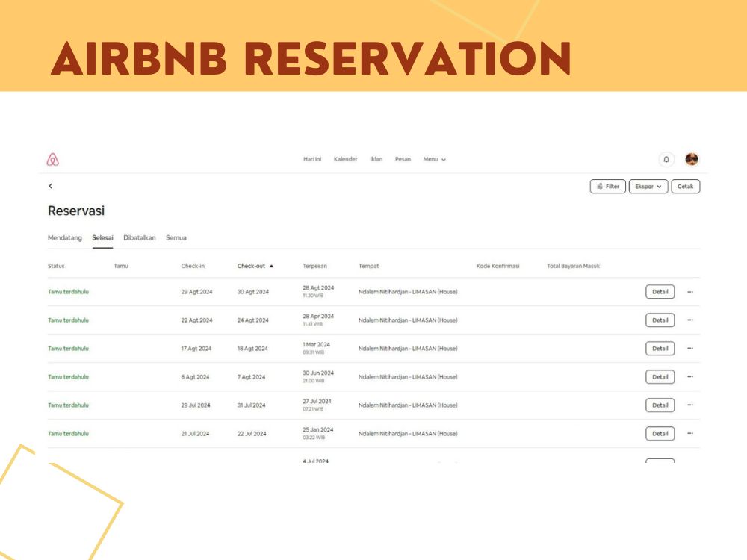Viewport: 747px width, 560px height.
Task: Select check-out date 22 Jul 2024
Action: pyautogui.click(x=252, y=434)
